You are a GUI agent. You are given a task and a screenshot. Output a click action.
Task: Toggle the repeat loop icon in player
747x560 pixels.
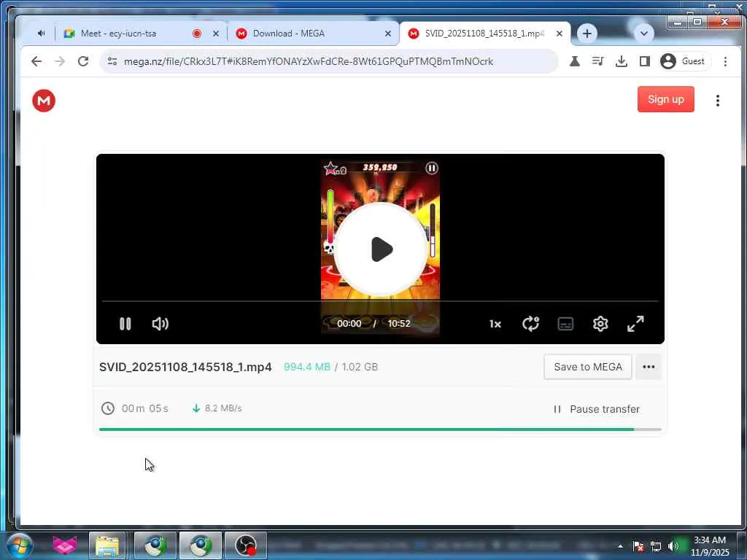point(530,324)
